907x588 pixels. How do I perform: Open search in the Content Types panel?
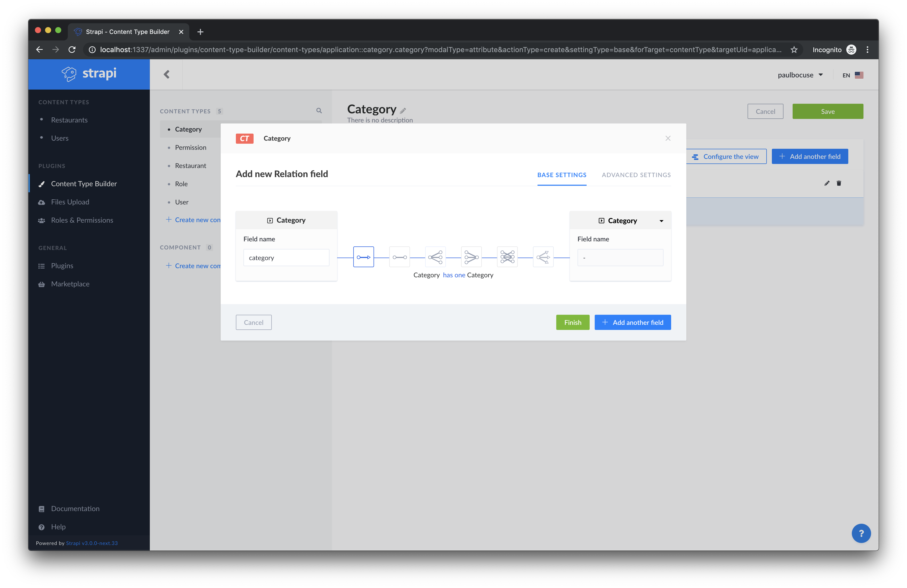coord(319,111)
